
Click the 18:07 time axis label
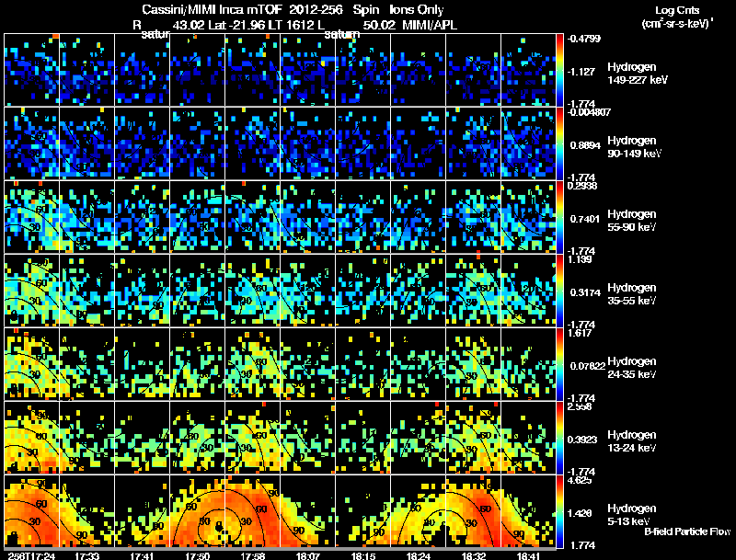pos(308,555)
